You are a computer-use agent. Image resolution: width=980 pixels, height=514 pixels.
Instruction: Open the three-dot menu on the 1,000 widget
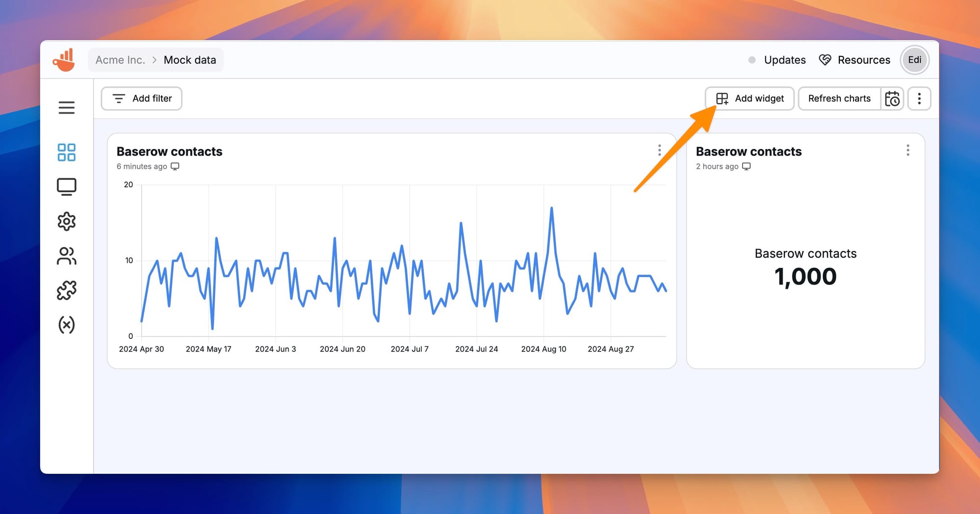click(x=908, y=150)
